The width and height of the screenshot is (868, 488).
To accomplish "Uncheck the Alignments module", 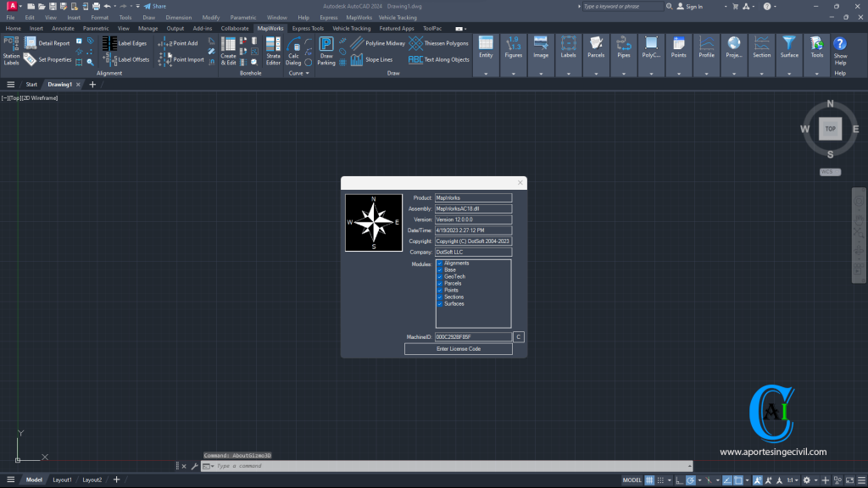I will click(x=439, y=263).
